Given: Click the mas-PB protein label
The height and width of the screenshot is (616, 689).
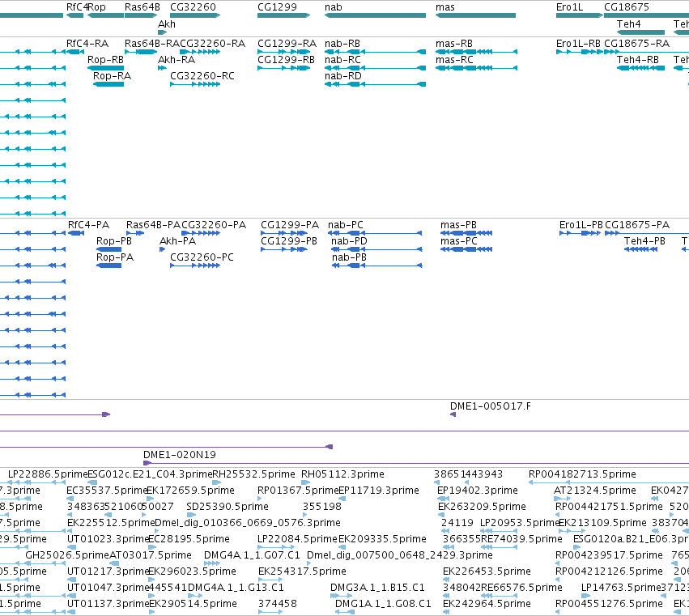Looking at the screenshot, I should click(x=458, y=225).
